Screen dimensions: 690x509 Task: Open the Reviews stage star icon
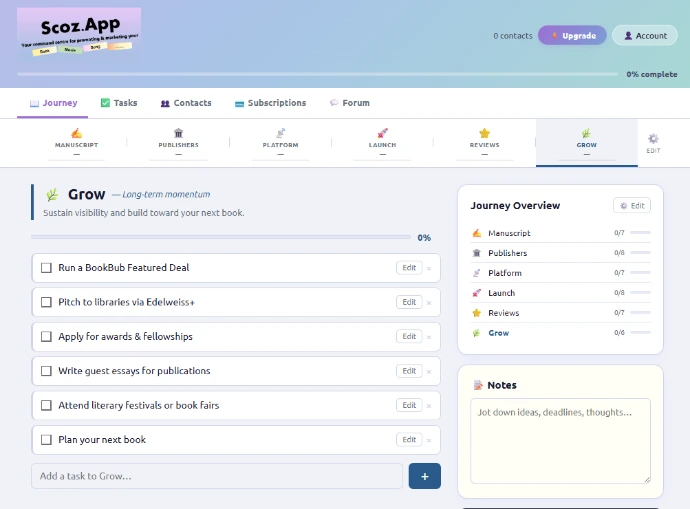click(x=484, y=133)
